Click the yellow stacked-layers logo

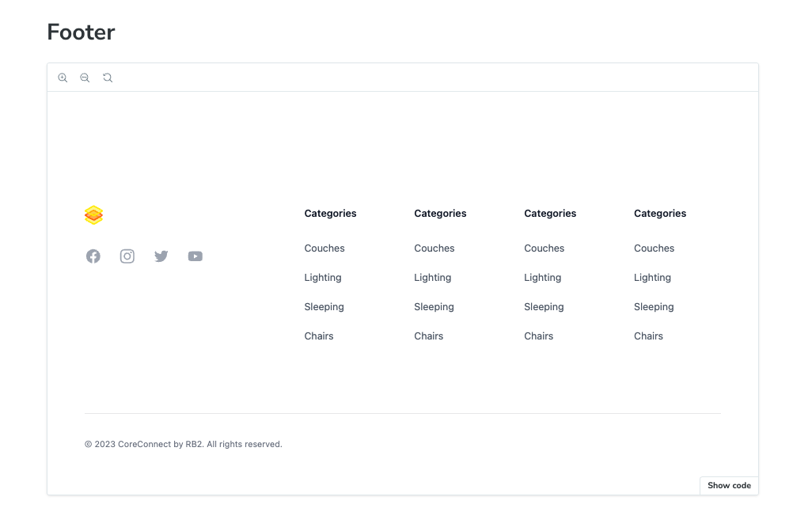(93, 215)
